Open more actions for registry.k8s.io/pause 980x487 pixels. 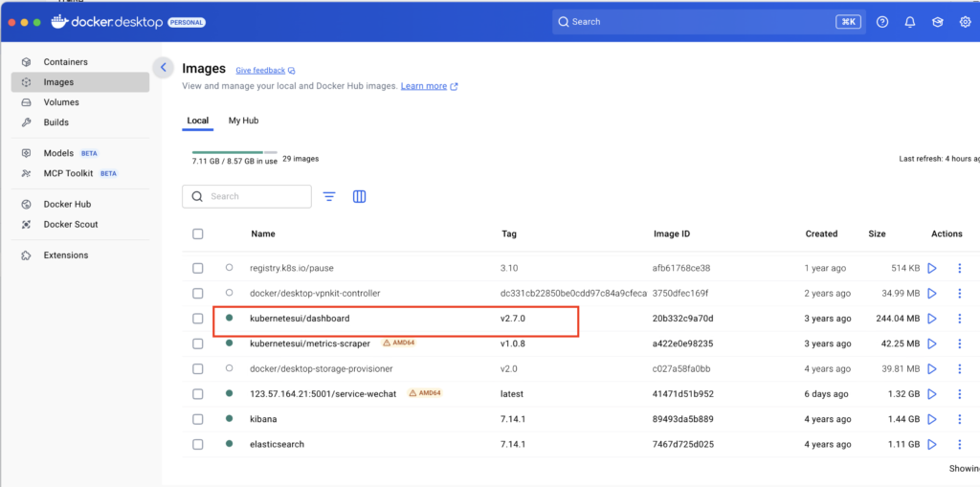click(959, 268)
